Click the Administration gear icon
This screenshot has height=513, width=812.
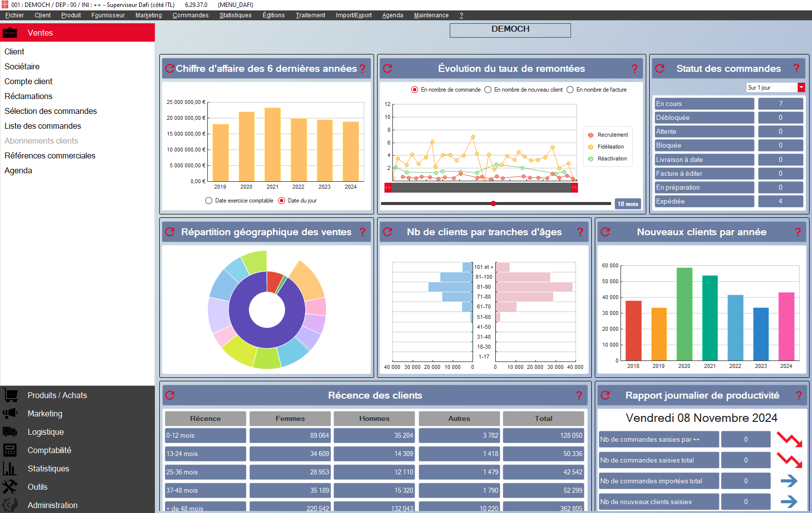10,505
